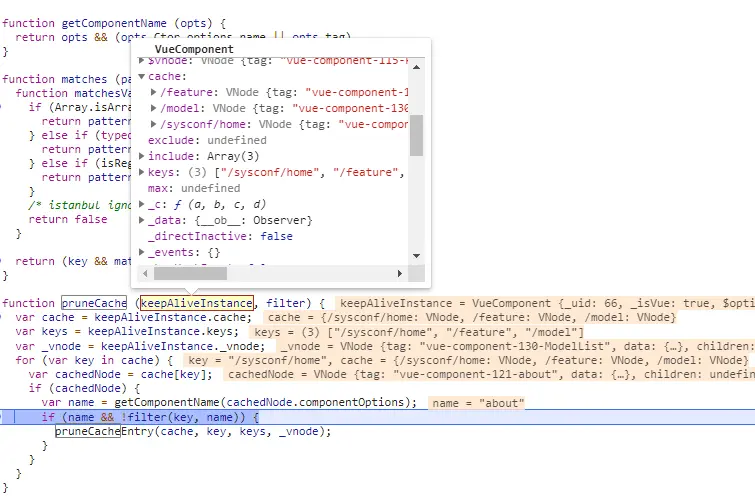Viewport: 755px width, 500px height.
Task: Click getComponentName call in var name line
Action: point(167,402)
